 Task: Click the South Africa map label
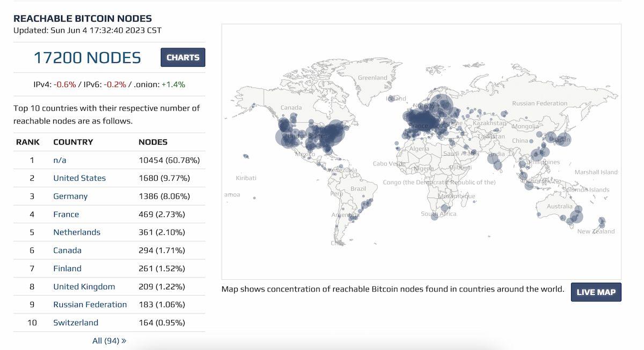[x=438, y=214]
